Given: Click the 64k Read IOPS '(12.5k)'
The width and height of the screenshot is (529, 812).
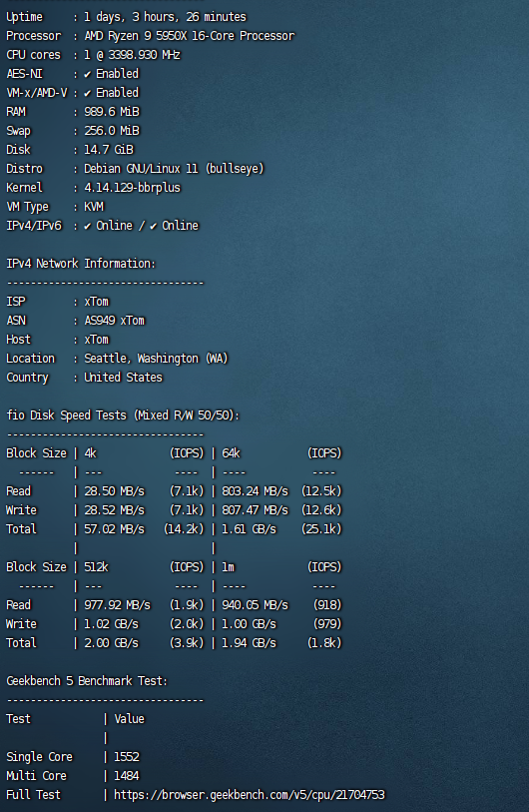Looking at the screenshot, I should [321, 491].
